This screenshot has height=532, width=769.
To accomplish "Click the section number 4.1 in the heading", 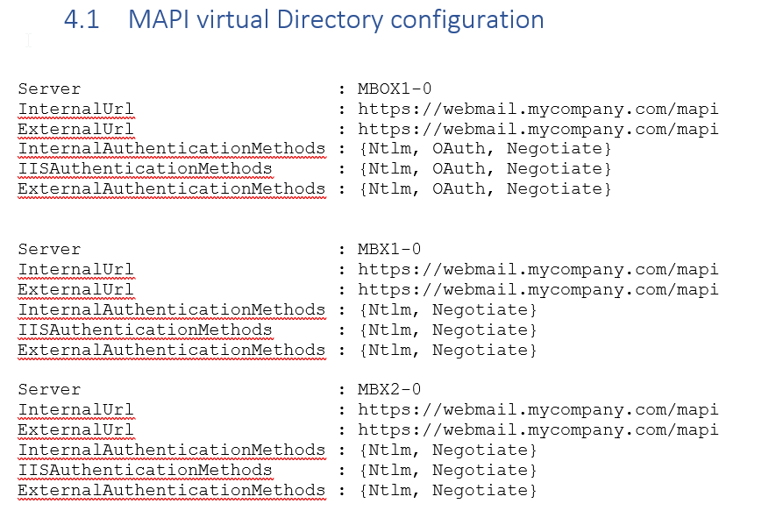I will (x=82, y=19).
